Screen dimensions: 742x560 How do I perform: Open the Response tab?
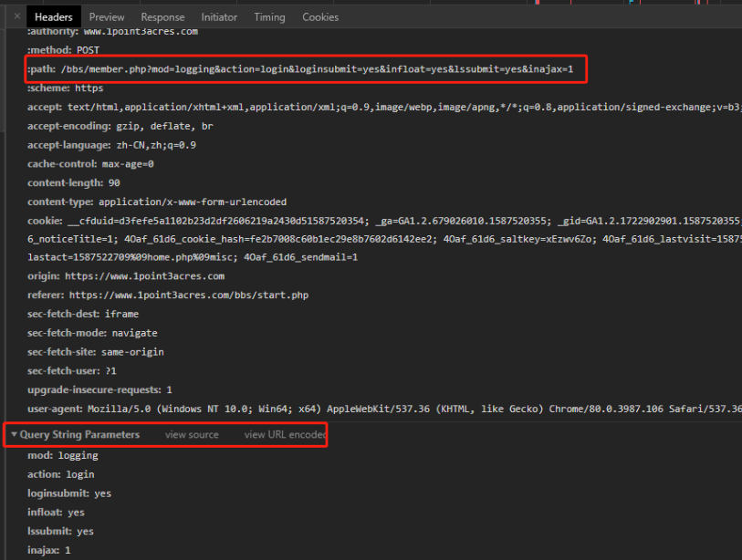coord(162,16)
